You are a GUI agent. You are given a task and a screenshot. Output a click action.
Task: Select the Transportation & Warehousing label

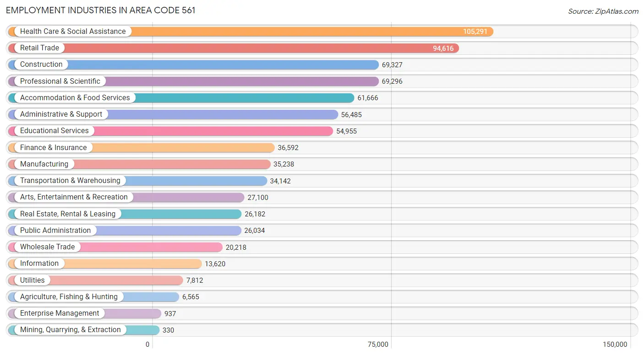(70, 180)
